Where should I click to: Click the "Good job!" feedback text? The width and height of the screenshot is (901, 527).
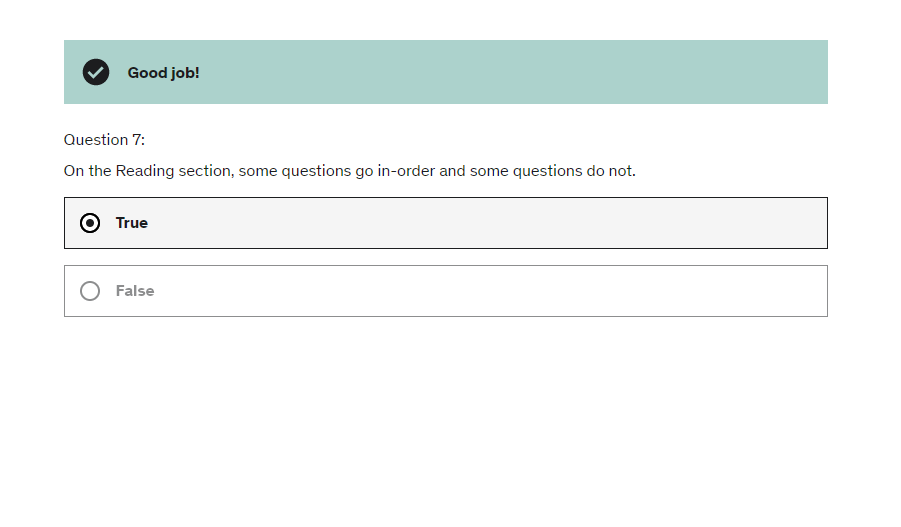click(x=163, y=73)
